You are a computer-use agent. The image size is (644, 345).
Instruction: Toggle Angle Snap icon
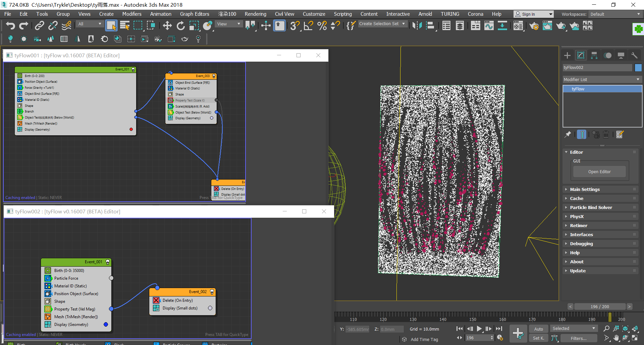click(308, 25)
